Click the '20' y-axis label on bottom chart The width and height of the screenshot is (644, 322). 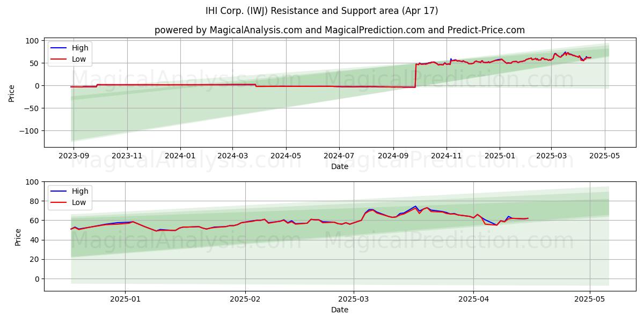35,259
